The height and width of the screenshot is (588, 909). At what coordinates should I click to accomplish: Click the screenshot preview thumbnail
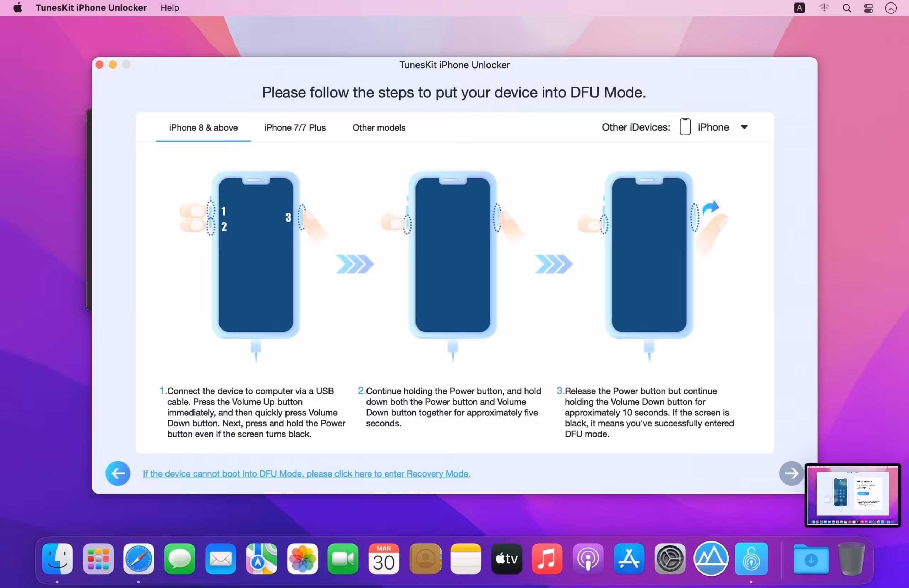point(853,495)
